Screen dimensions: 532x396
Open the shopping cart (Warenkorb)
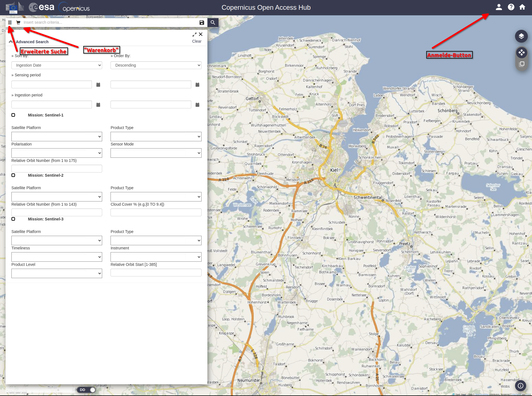tap(18, 22)
